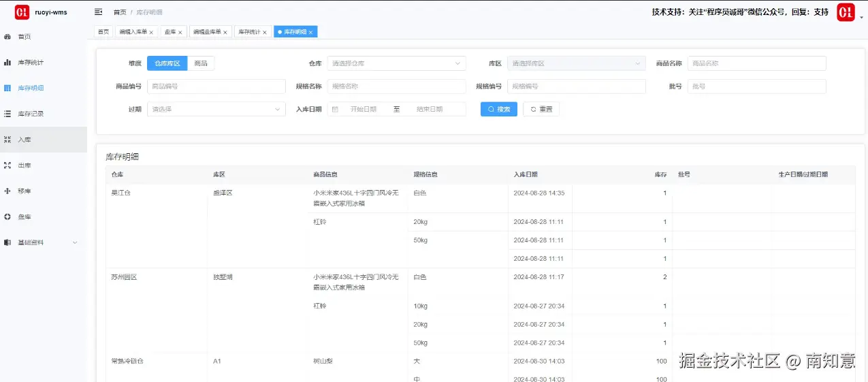
Task: Open 移库 move icon in sidebar
Action: pos(7,191)
